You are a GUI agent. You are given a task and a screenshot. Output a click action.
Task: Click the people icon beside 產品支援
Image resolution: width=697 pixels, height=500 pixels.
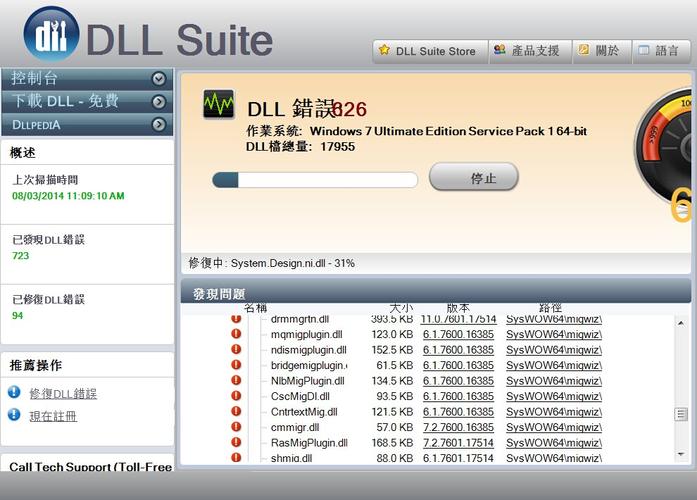(x=500, y=49)
